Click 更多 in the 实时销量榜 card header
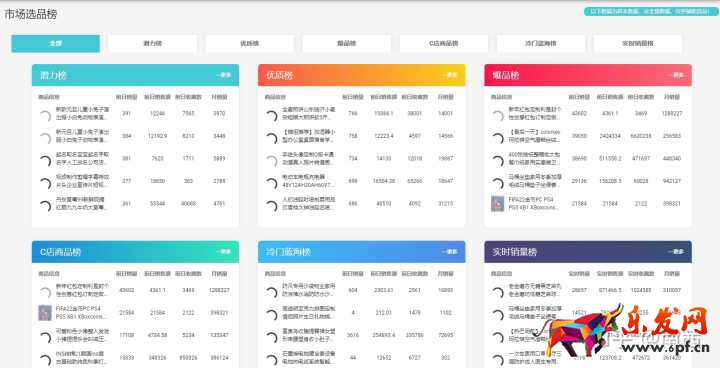720x368 pixels. (x=676, y=252)
